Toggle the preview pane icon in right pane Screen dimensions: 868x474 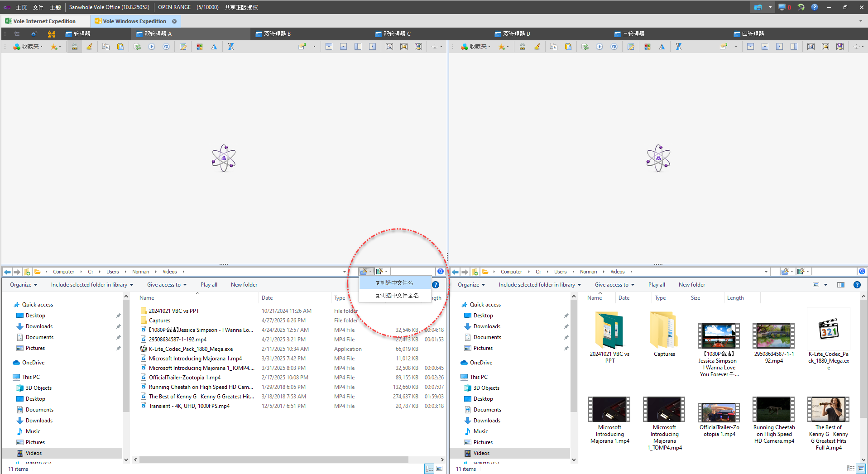point(841,285)
